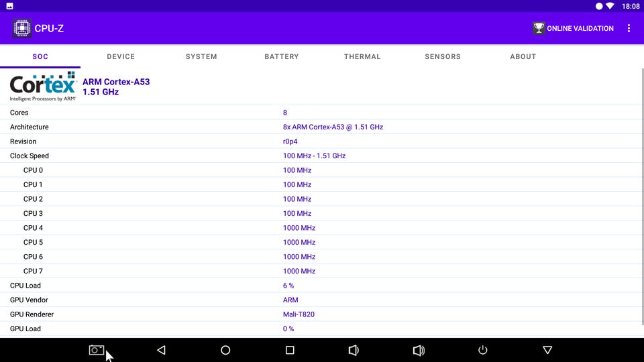Image resolution: width=644 pixels, height=362 pixels.
Task: Tap the power icon in navigation bar
Action: [x=482, y=350]
